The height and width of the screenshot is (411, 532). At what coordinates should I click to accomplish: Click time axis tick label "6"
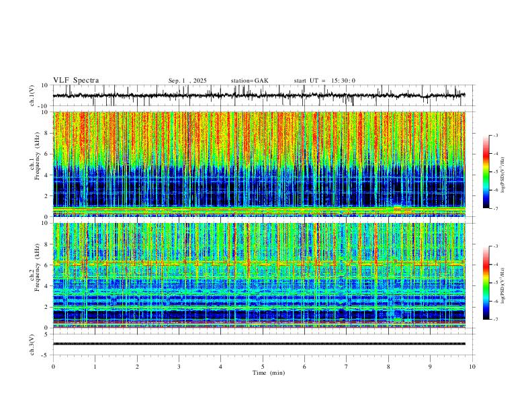[x=304, y=367]
